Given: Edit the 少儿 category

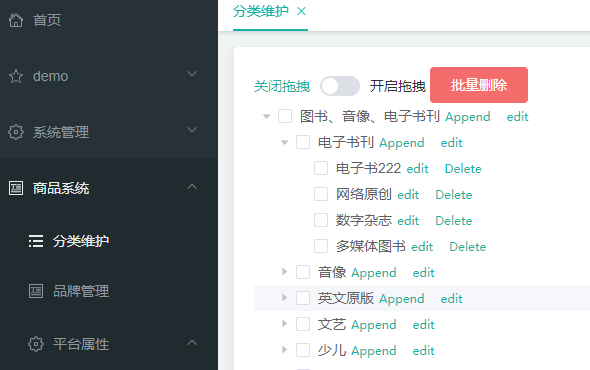Looking at the screenshot, I should [424, 350].
